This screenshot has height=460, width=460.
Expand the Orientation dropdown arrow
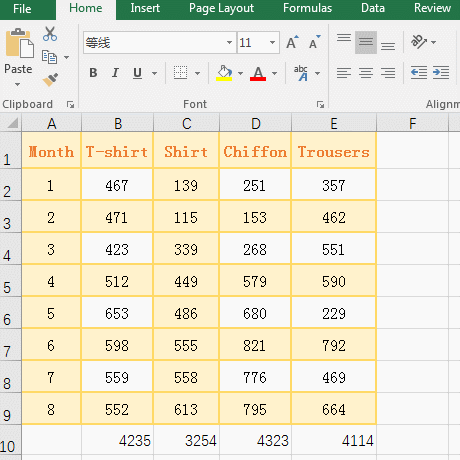click(x=433, y=42)
